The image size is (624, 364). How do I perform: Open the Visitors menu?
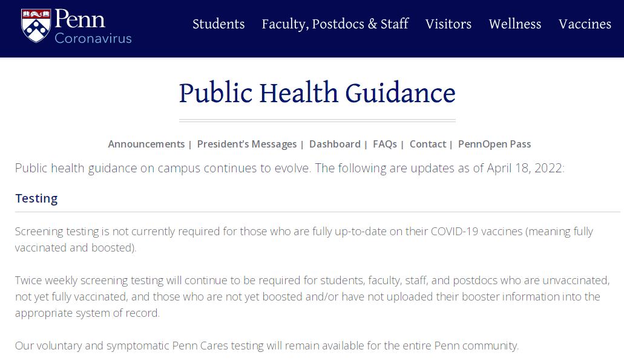[x=448, y=24]
